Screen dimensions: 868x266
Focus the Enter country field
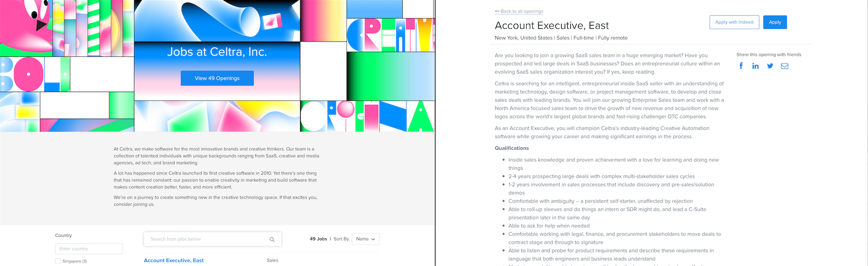(x=89, y=249)
